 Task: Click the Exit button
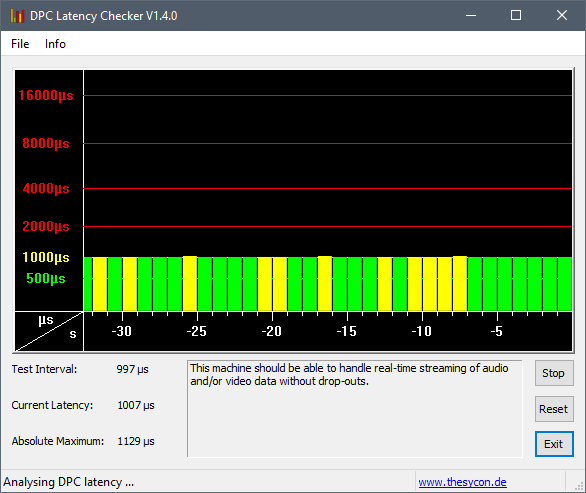coord(554,444)
